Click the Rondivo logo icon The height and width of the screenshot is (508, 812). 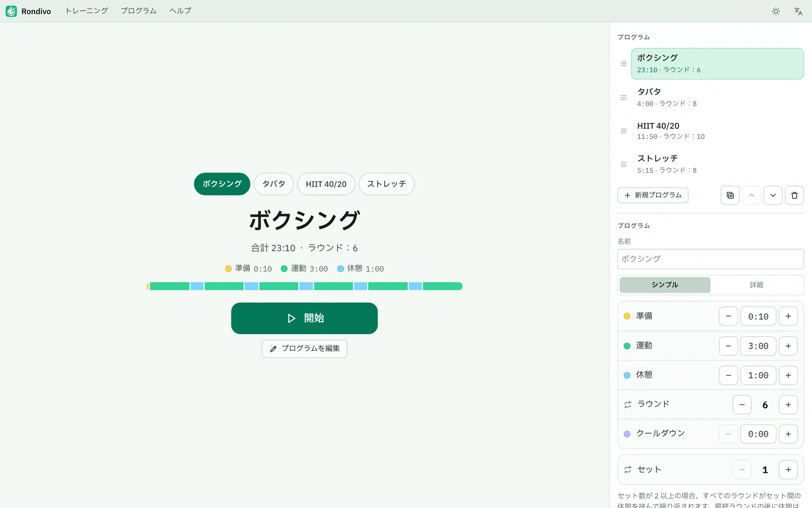click(11, 11)
